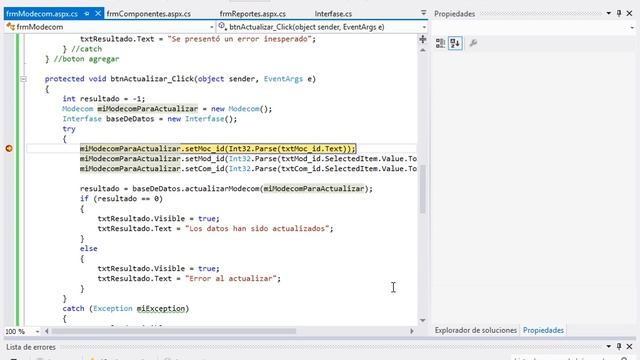640x360 pixels.
Task: Click '//boton agregar' comment
Action: pyautogui.click(x=87, y=59)
